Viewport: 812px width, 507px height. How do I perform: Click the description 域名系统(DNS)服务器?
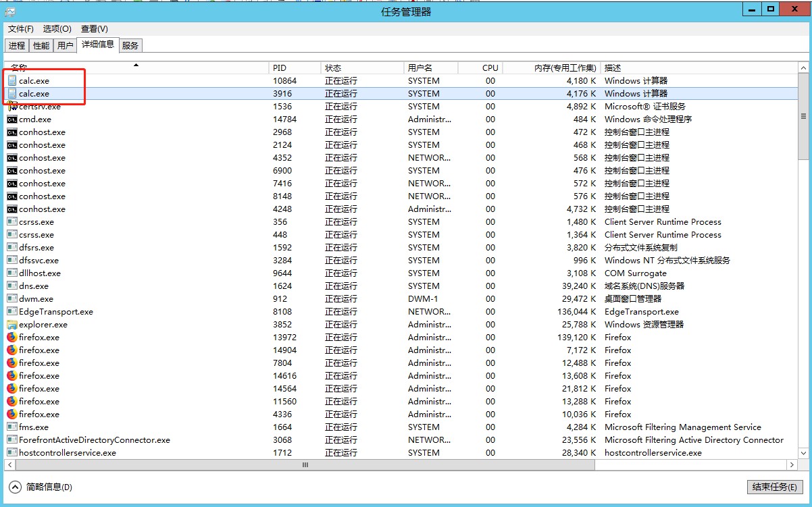click(644, 286)
